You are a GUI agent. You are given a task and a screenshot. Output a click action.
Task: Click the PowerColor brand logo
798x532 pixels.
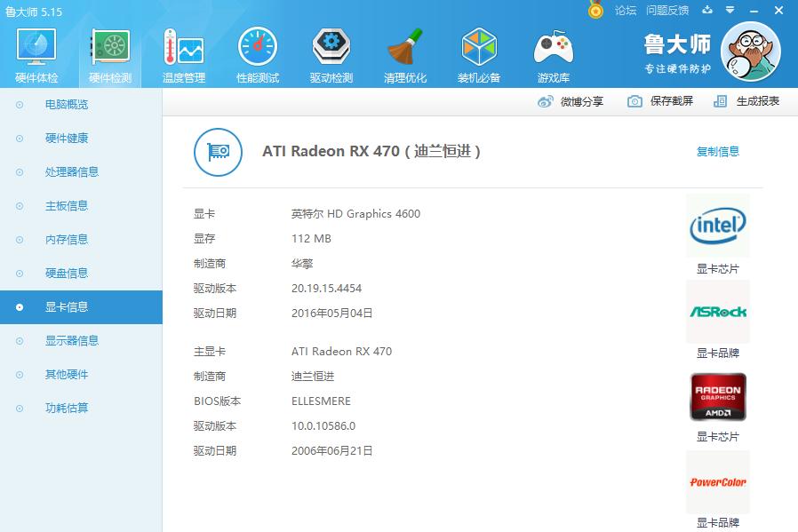(718, 482)
